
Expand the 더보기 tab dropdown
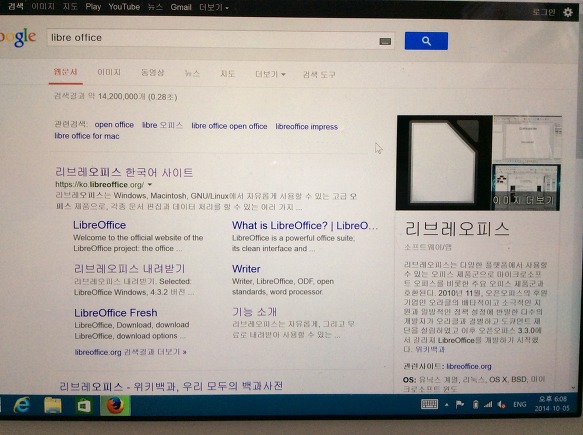pos(270,74)
